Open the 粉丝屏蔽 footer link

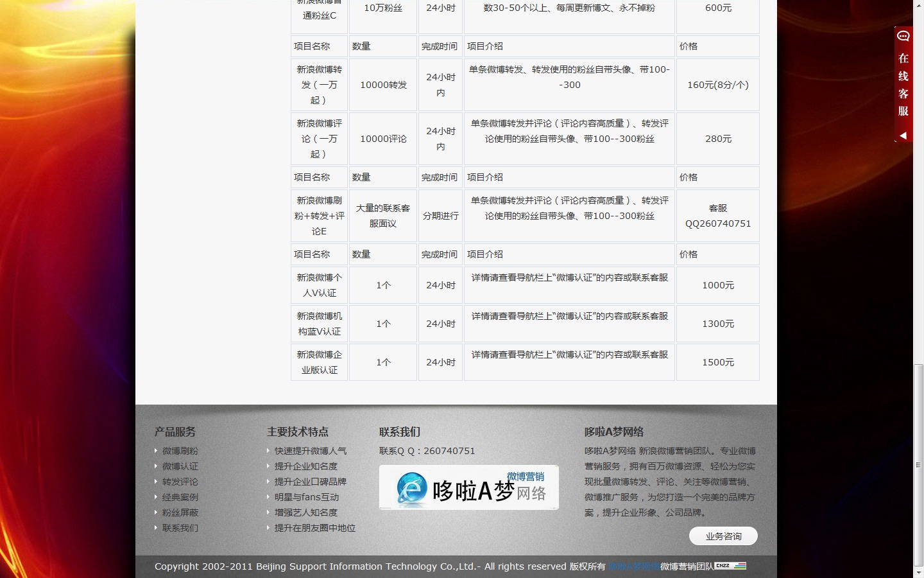(x=180, y=512)
